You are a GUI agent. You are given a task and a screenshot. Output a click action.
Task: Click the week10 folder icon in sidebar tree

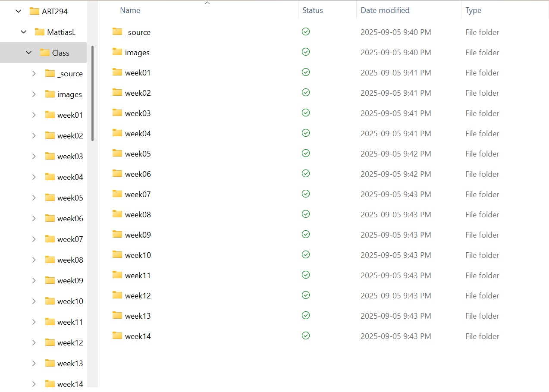50,301
